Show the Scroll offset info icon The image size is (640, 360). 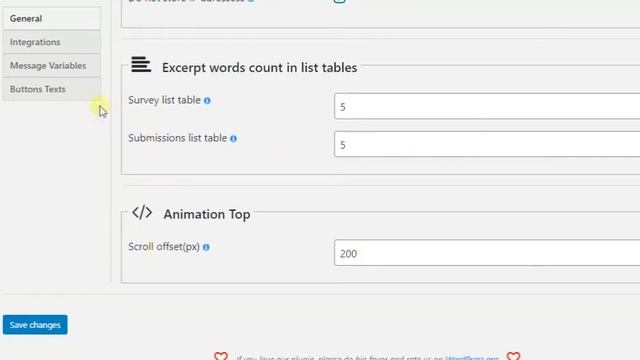tap(206, 247)
